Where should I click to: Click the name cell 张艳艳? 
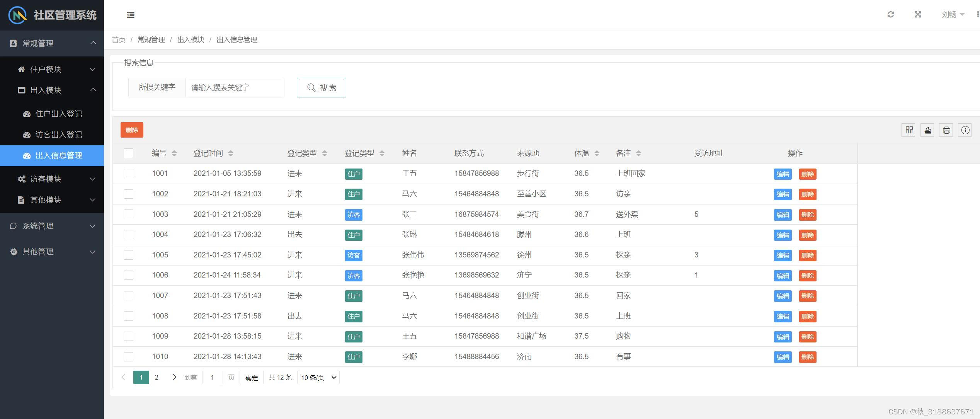pos(413,275)
